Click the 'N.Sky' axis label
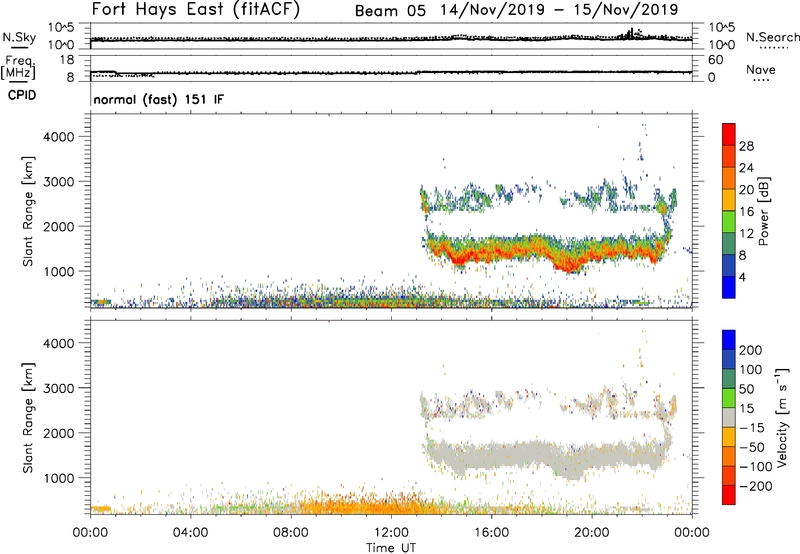The image size is (800, 554). point(19,37)
